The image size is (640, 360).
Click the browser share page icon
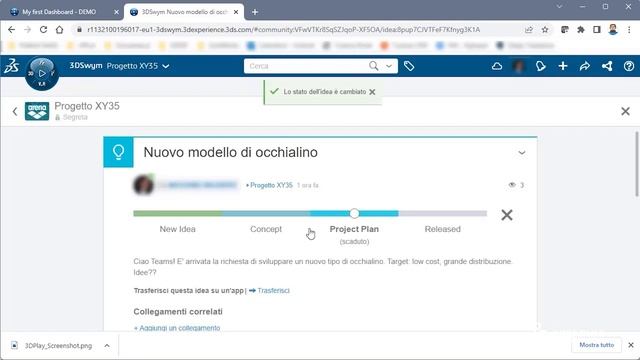pyautogui.click(x=529, y=30)
